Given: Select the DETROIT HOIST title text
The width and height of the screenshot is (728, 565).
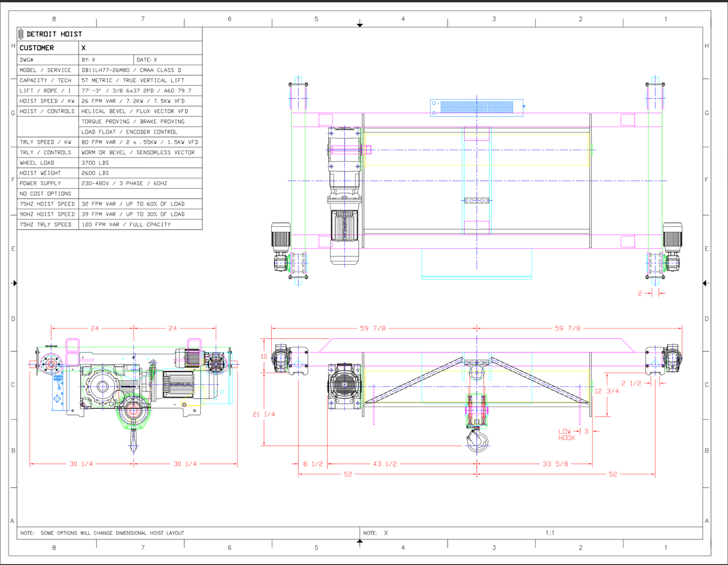Looking at the screenshot, I should coord(54,34).
